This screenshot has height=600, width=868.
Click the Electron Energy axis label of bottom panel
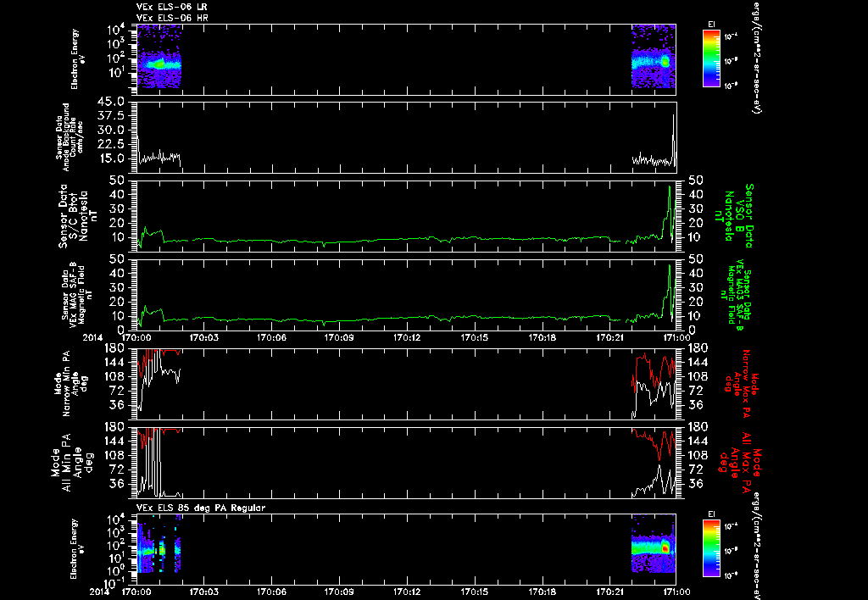point(75,549)
